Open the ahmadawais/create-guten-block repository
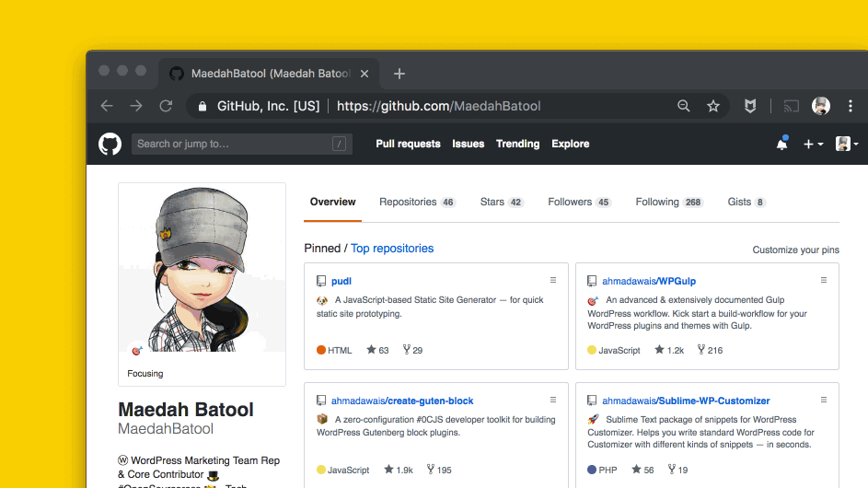This screenshot has height=488, width=868. (x=402, y=401)
